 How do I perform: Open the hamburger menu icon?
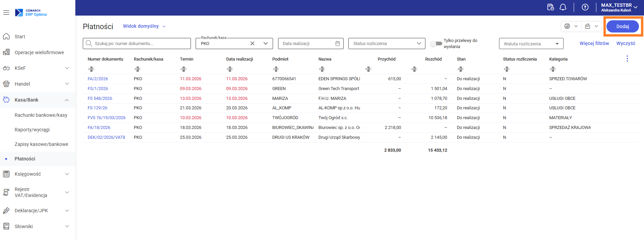[6, 13]
